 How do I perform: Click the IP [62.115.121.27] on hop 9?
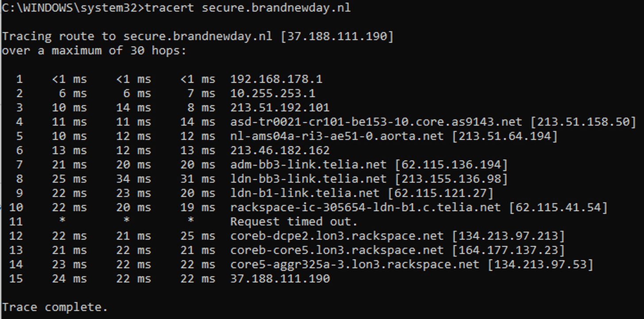441,194
